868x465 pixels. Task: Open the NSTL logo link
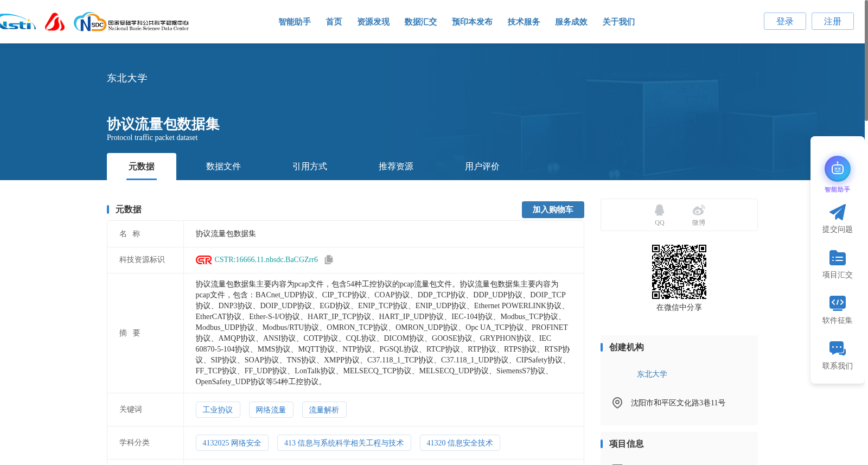click(x=17, y=22)
